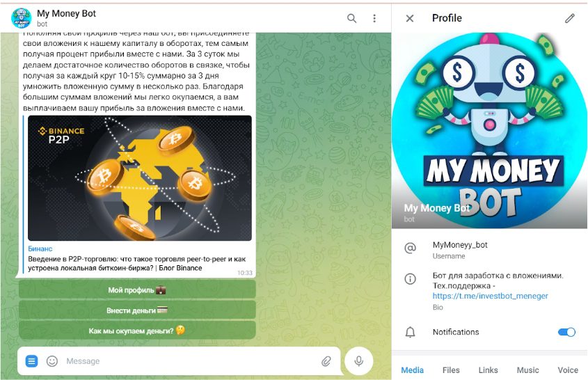588x380 pixels.
Task: Click the "Мой профиль" bot button
Action: pos(137,290)
